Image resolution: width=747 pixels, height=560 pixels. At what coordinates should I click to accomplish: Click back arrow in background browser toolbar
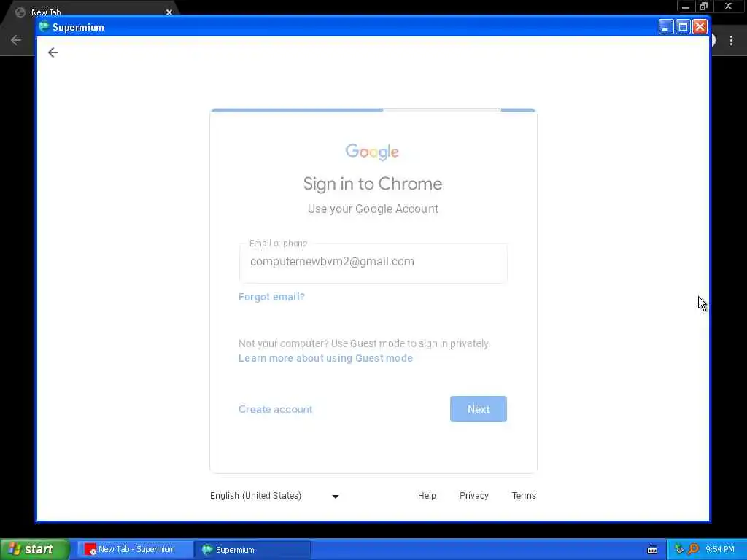(x=16, y=40)
